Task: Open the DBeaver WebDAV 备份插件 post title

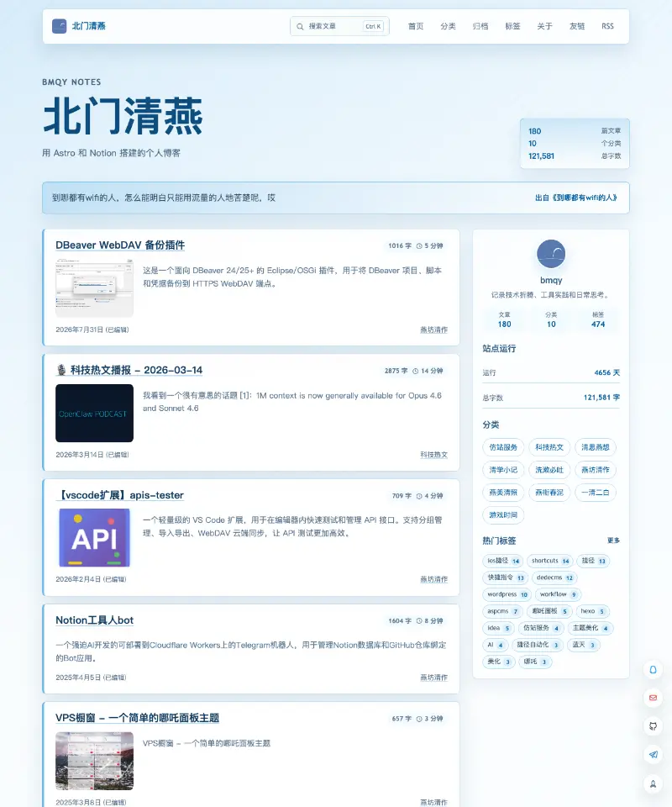Action: click(x=120, y=245)
